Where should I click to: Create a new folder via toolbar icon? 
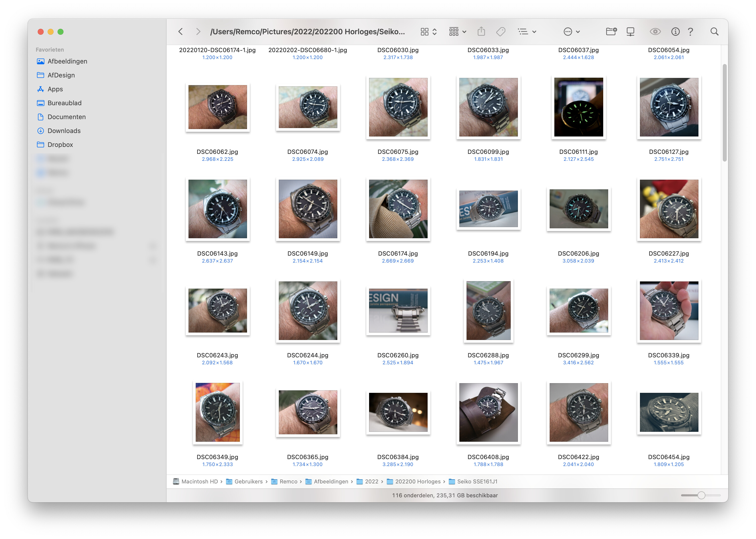(x=611, y=32)
